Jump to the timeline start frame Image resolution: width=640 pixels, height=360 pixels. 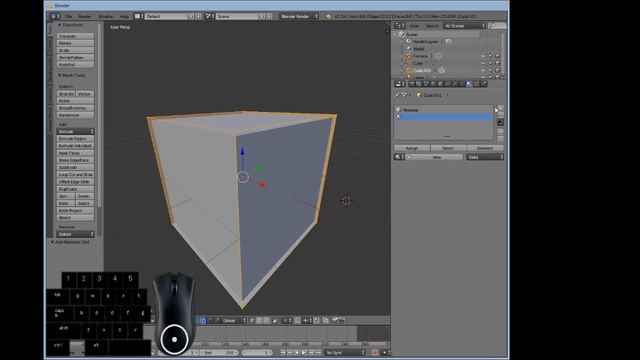[x=282, y=352]
